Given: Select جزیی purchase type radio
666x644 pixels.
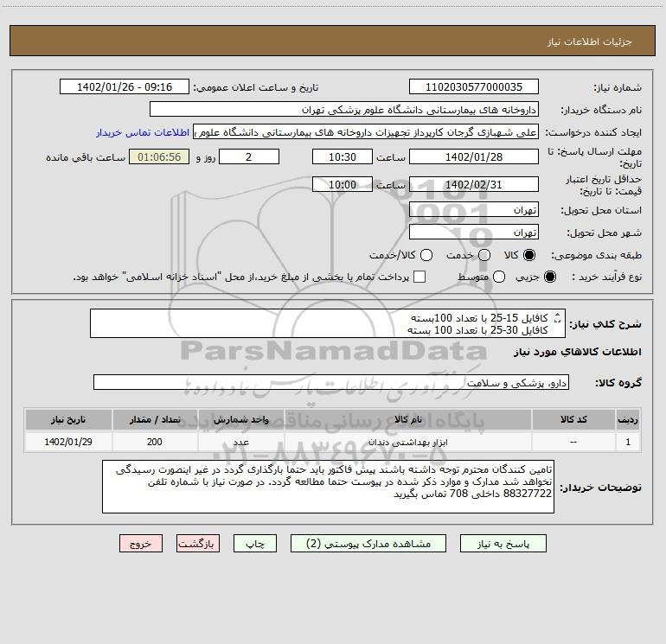Looking at the screenshot, I should point(549,277).
